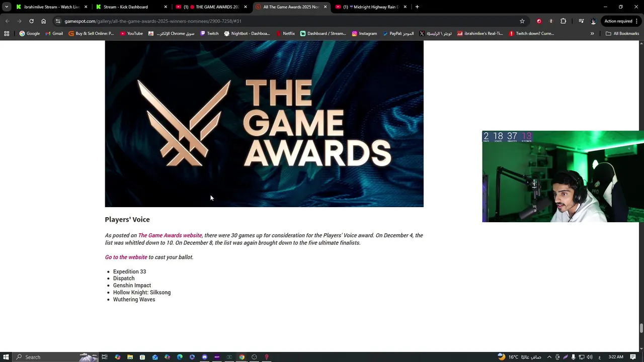644x362 pixels.
Task: Open the red circular extension icon
Action: (x=539, y=21)
